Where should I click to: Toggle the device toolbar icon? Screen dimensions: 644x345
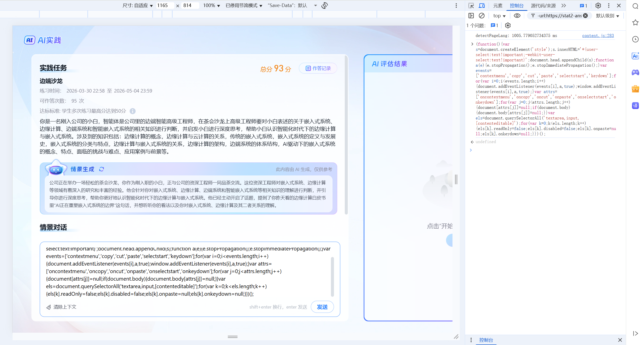[482, 6]
